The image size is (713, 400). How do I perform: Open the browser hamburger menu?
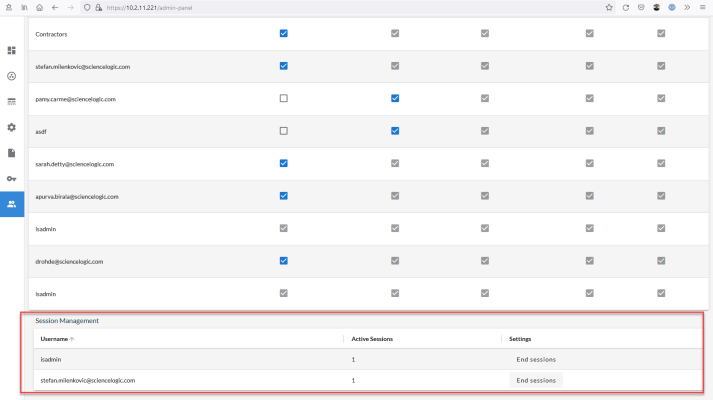coord(702,7)
